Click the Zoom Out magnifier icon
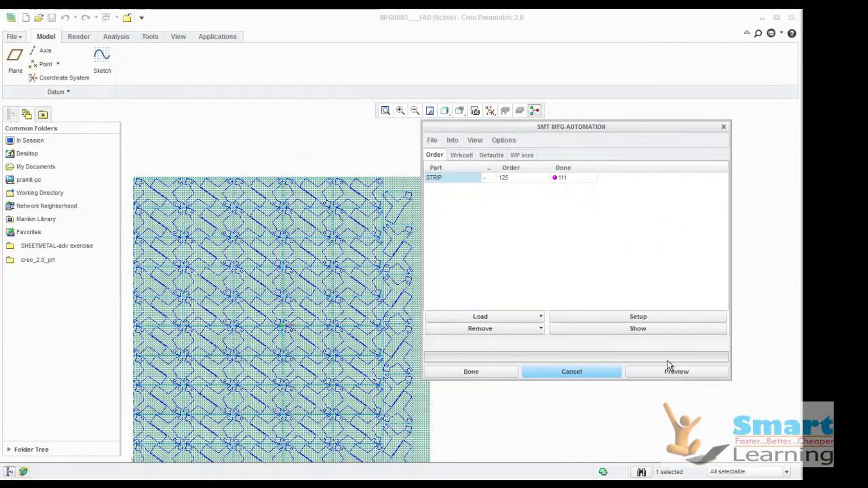 pyautogui.click(x=415, y=111)
